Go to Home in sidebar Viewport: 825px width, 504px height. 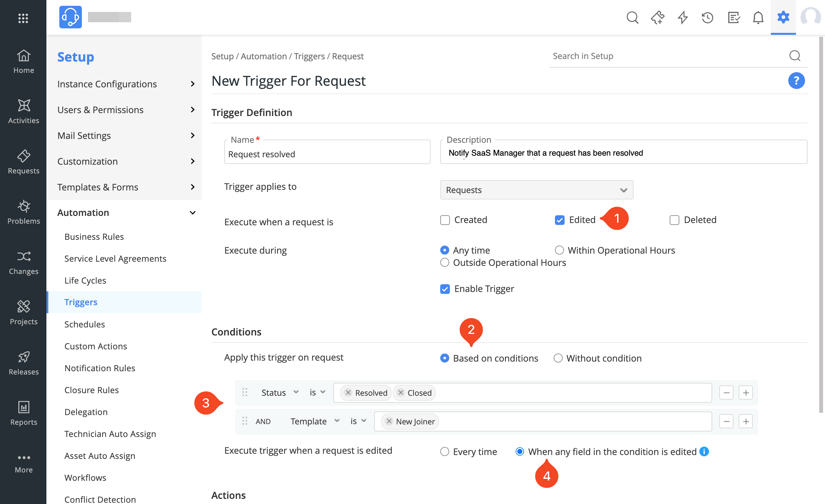24,62
